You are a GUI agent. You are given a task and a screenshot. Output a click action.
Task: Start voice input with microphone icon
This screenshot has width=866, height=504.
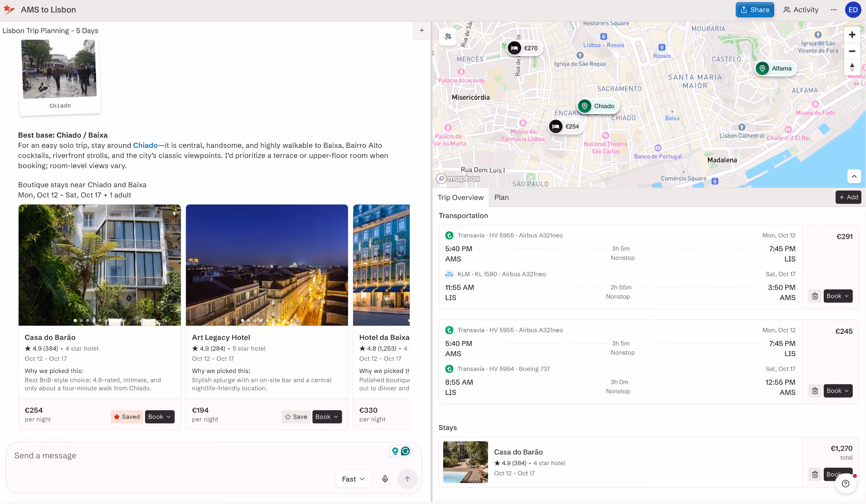pos(385,479)
